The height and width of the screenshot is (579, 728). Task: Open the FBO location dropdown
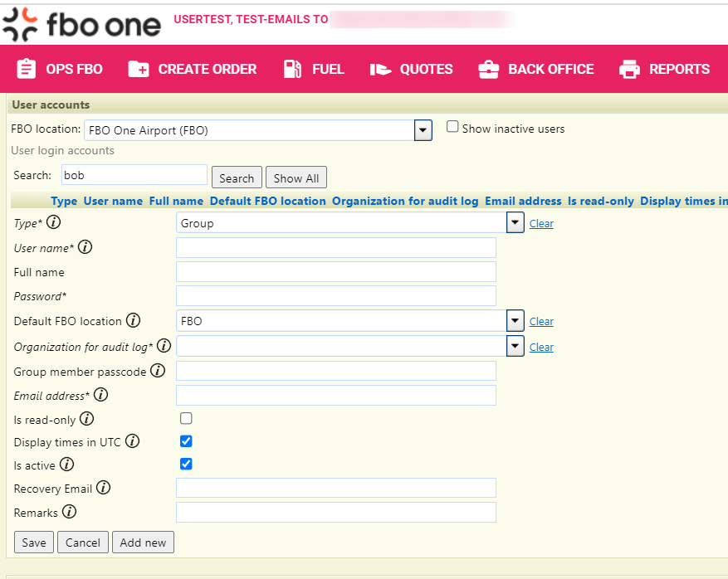tap(423, 130)
